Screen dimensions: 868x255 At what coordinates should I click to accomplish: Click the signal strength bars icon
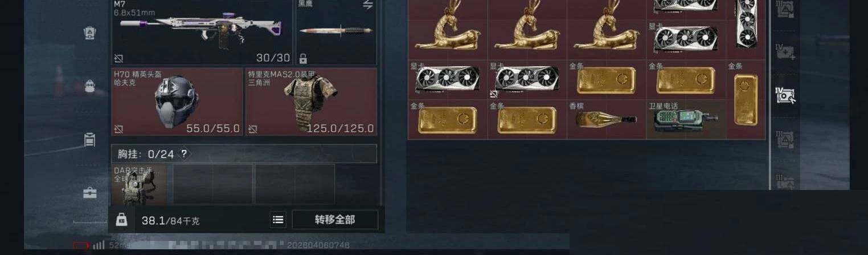99,245
